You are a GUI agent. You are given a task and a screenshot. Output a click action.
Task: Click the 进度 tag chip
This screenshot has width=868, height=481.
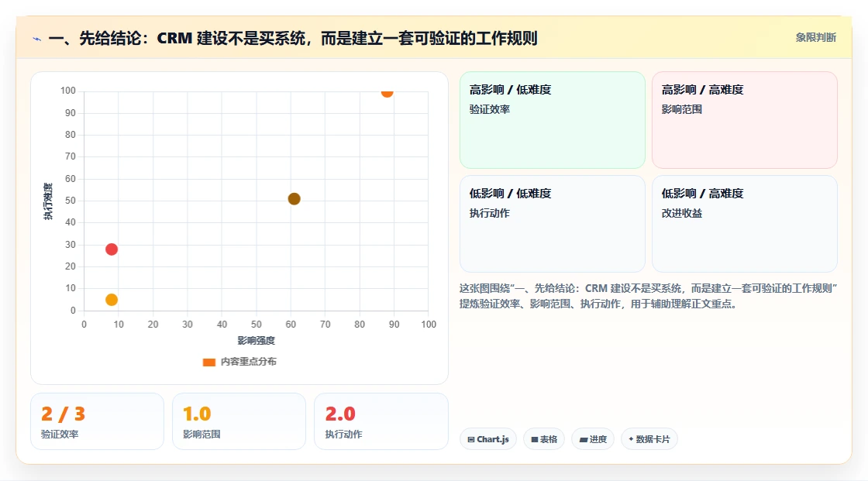[593, 439]
